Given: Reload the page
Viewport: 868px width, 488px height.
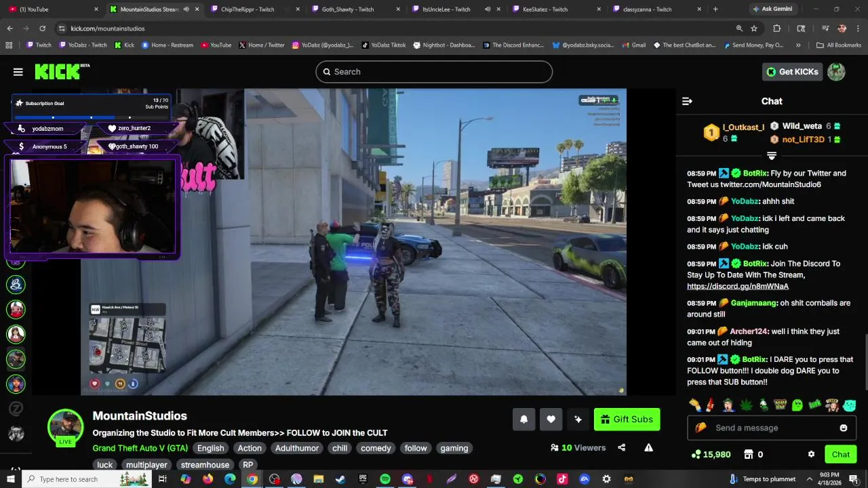Looking at the screenshot, I should coord(42,28).
